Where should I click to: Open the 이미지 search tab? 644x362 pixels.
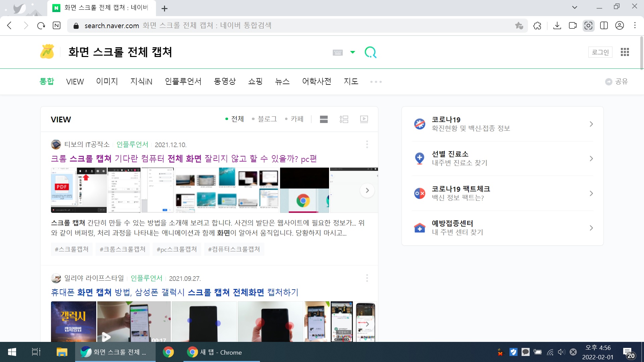107,81
